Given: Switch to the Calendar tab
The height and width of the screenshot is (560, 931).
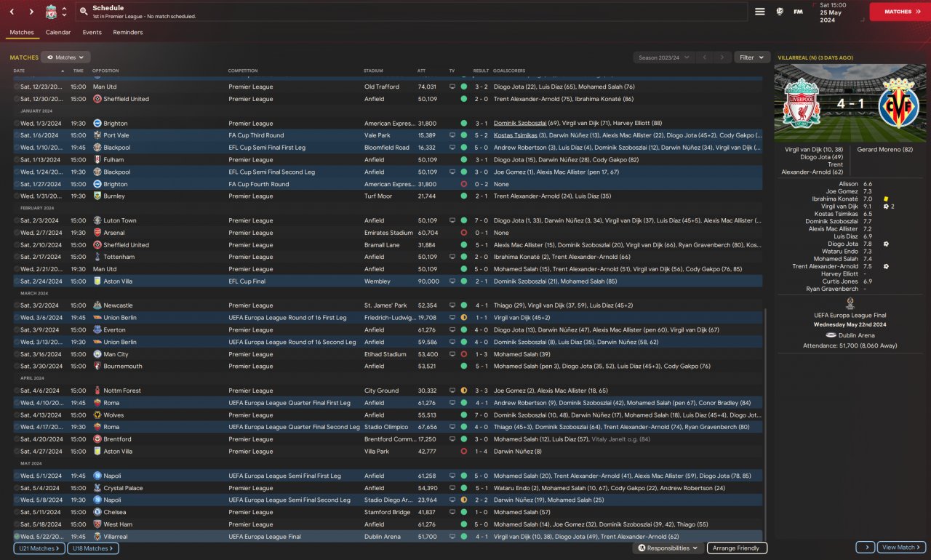Looking at the screenshot, I should [58, 33].
